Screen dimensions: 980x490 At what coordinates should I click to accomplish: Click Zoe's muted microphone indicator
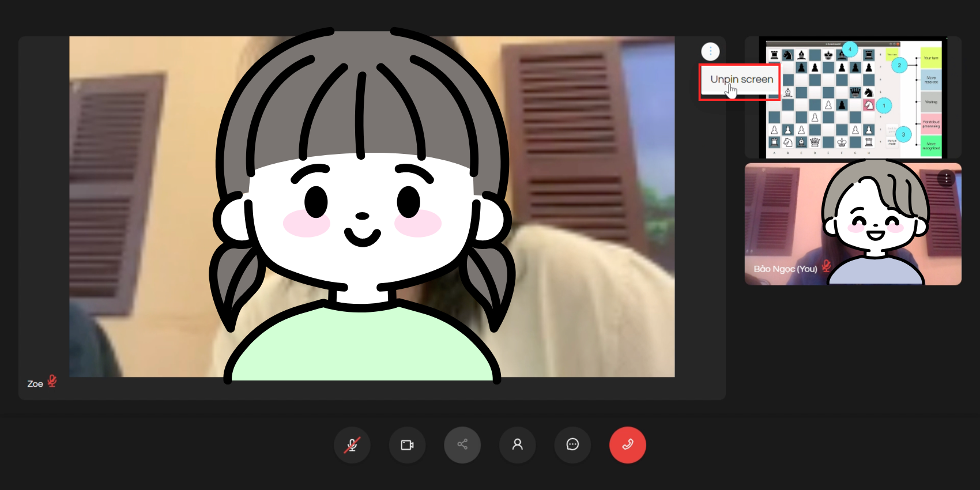pos(52,381)
